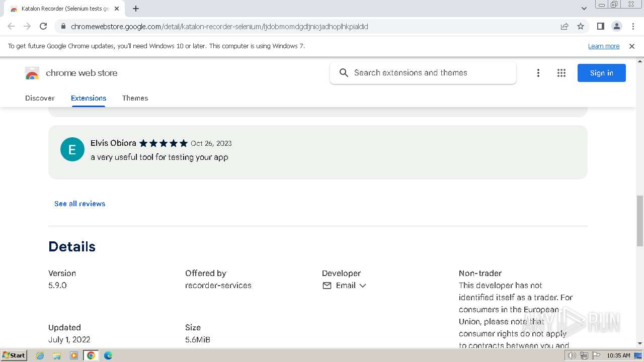
Task: Open the tab search dropdown arrow
Action: [584, 9]
